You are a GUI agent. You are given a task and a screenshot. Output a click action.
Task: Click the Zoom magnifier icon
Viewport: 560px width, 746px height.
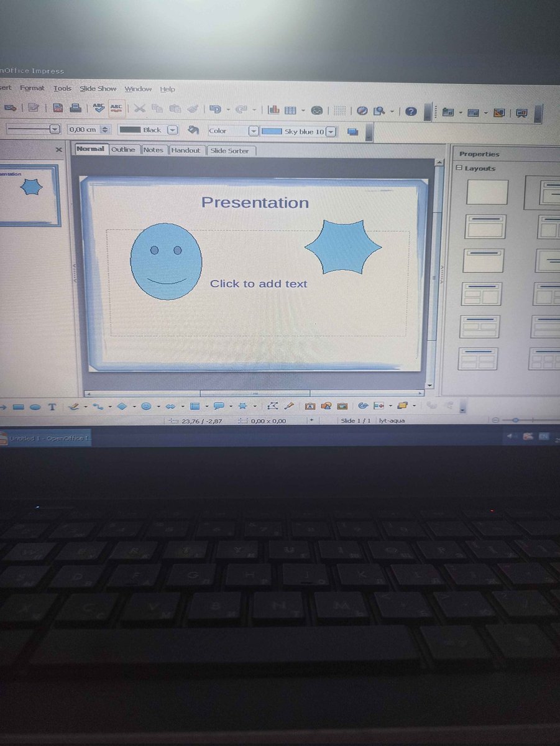pos(379,111)
